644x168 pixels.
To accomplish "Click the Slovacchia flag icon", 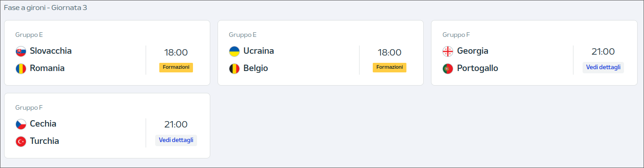I will [x=21, y=51].
